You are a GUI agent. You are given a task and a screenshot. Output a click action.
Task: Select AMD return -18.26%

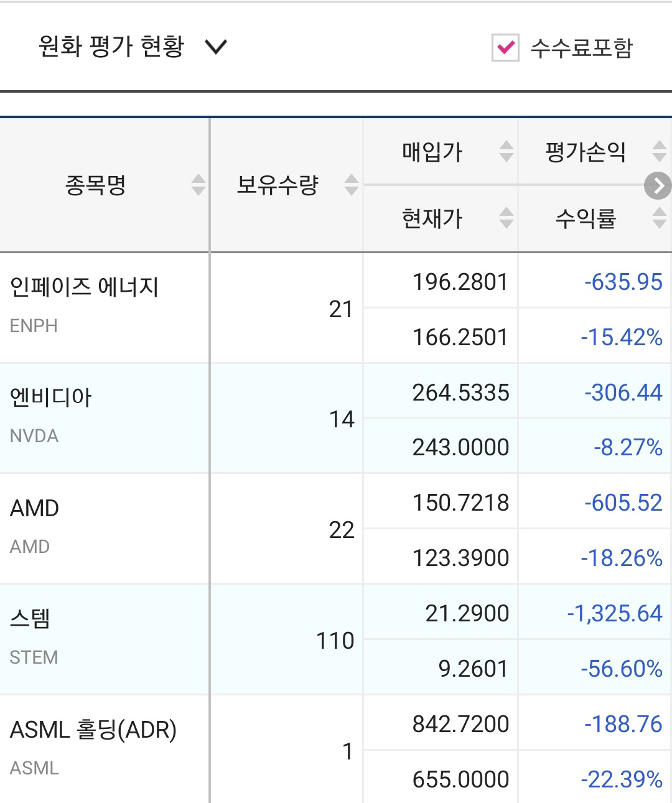click(x=622, y=558)
